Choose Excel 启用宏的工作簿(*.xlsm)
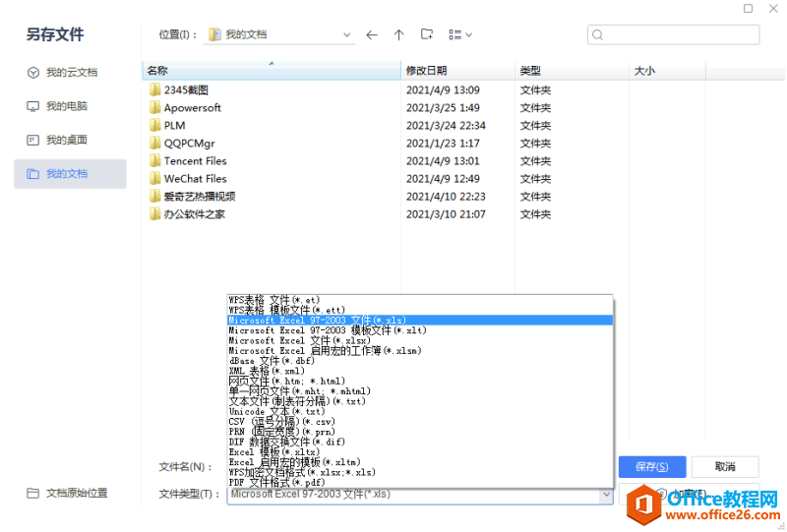 (420, 350)
